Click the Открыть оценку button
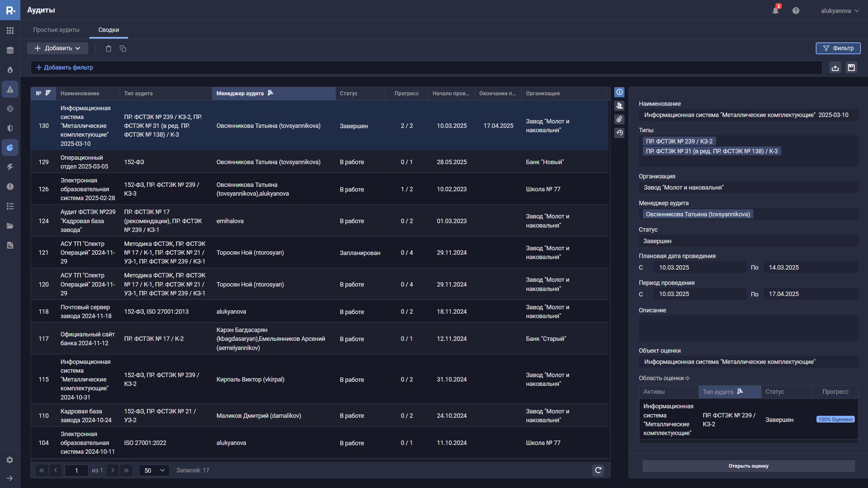Screen dimensions: 868x488 point(748,466)
